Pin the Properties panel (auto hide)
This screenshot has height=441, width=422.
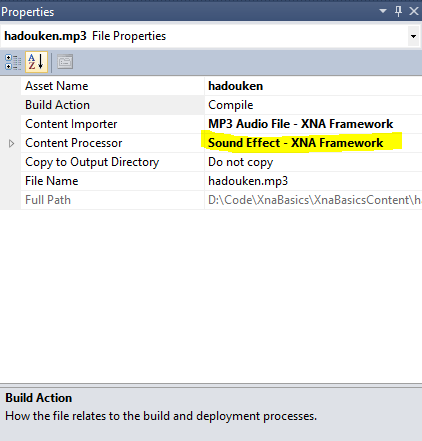tap(398, 11)
